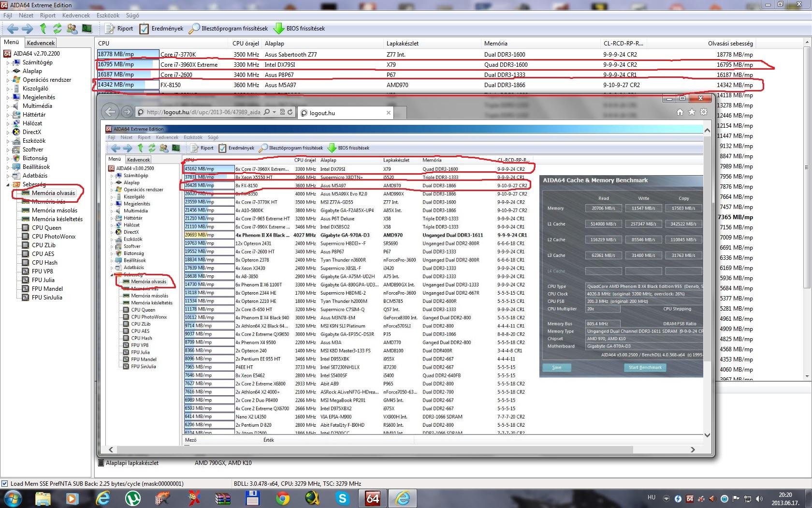Select FPU Mandel in the main window's tree
812x508 pixels.
(47, 289)
